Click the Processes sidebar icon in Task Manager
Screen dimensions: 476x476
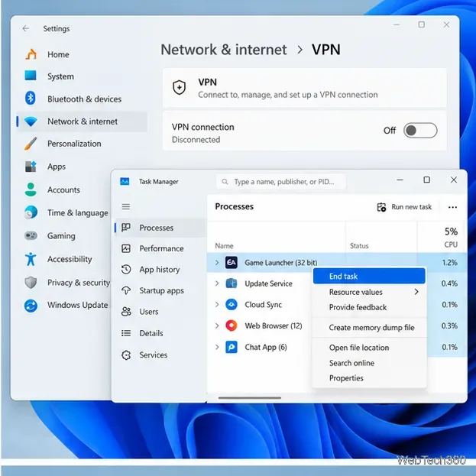(x=126, y=228)
